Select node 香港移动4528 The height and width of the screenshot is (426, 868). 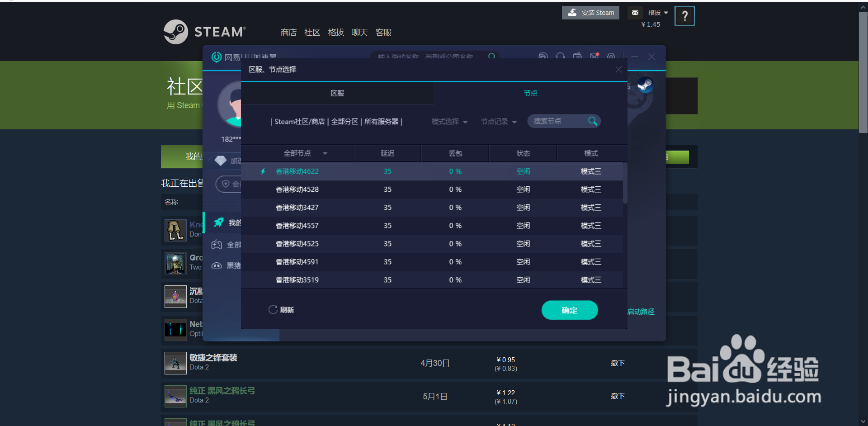pos(432,189)
